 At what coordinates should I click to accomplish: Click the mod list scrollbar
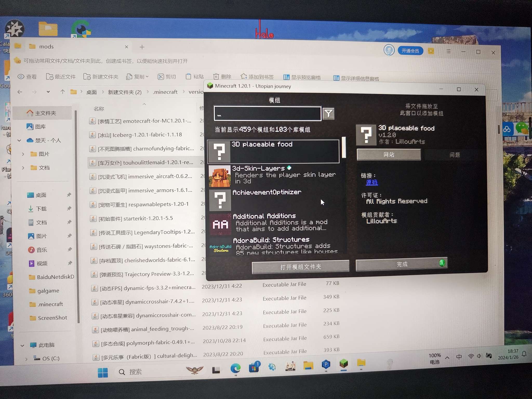pos(344,147)
